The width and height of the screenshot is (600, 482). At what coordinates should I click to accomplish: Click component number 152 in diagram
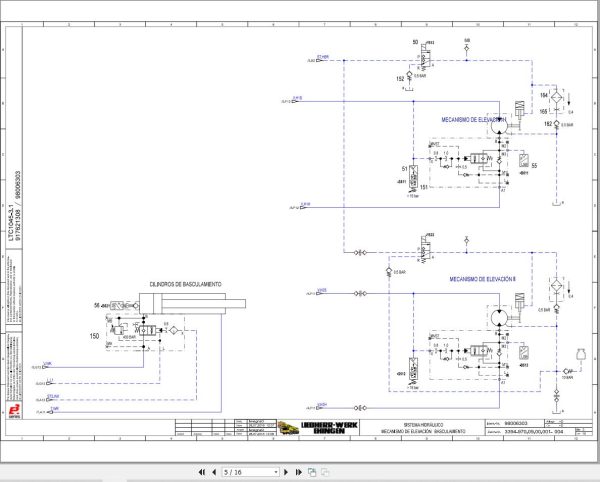tap(400, 79)
